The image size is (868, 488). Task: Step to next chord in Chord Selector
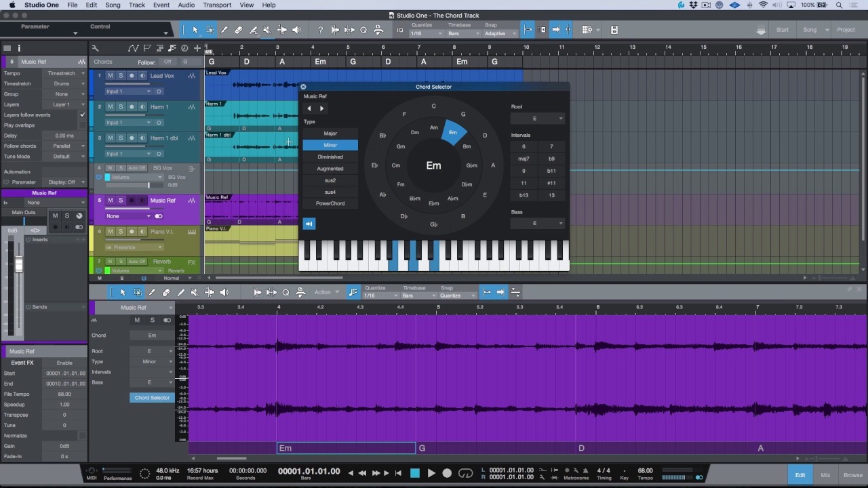coord(321,108)
